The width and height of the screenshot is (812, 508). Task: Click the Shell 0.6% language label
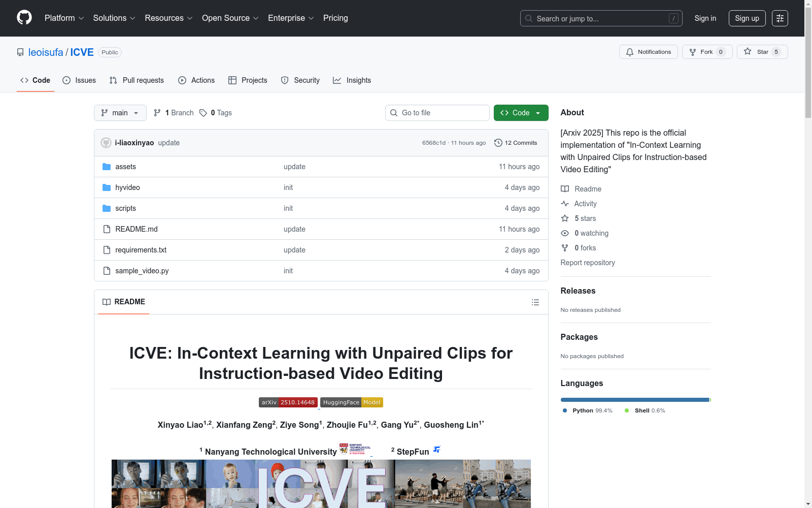(x=645, y=410)
